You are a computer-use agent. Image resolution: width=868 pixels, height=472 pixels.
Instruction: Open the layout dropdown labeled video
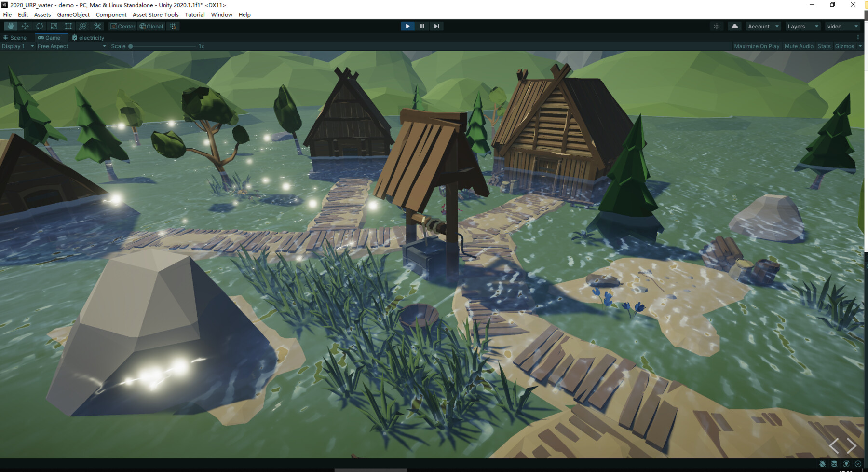[x=842, y=26]
